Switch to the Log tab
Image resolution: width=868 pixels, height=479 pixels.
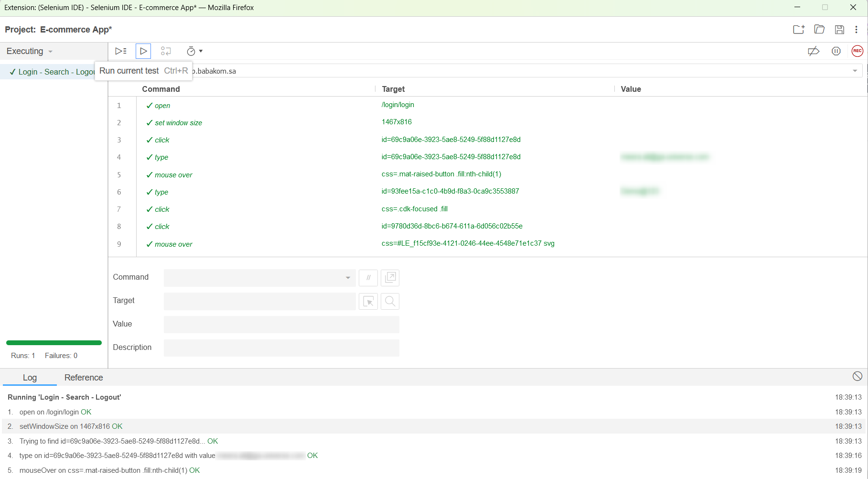point(30,378)
